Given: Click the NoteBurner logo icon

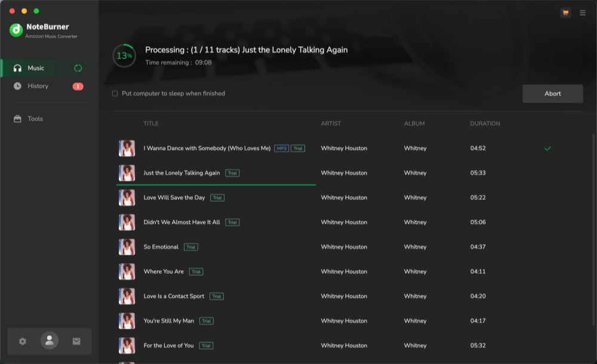Looking at the screenshot, I should [x=16, y=30].
